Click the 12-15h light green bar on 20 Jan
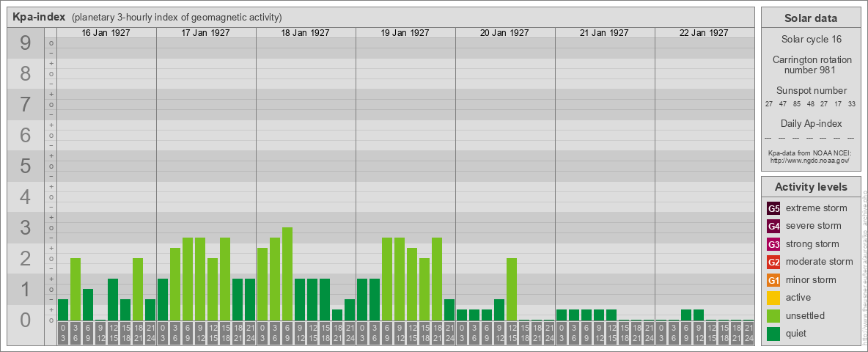Viewport: 868px width, 352px height. [x=512, y=290]
